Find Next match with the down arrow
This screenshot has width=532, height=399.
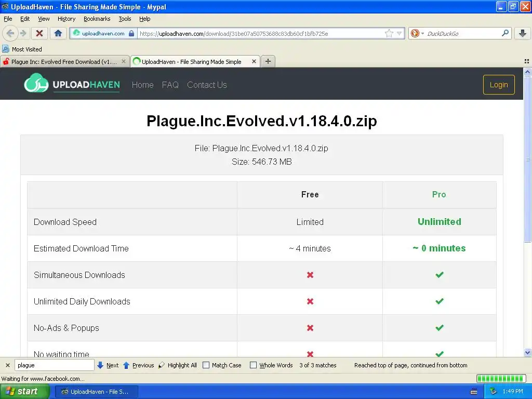pyautogui.click(x=108, y=365)
